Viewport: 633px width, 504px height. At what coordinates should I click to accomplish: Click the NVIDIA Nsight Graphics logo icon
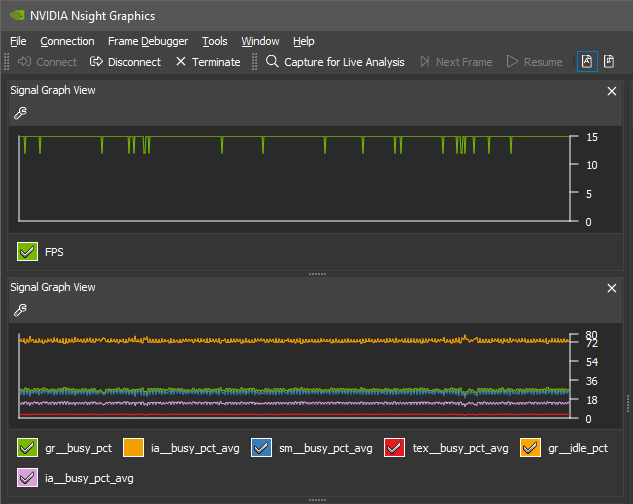point(17,15)
